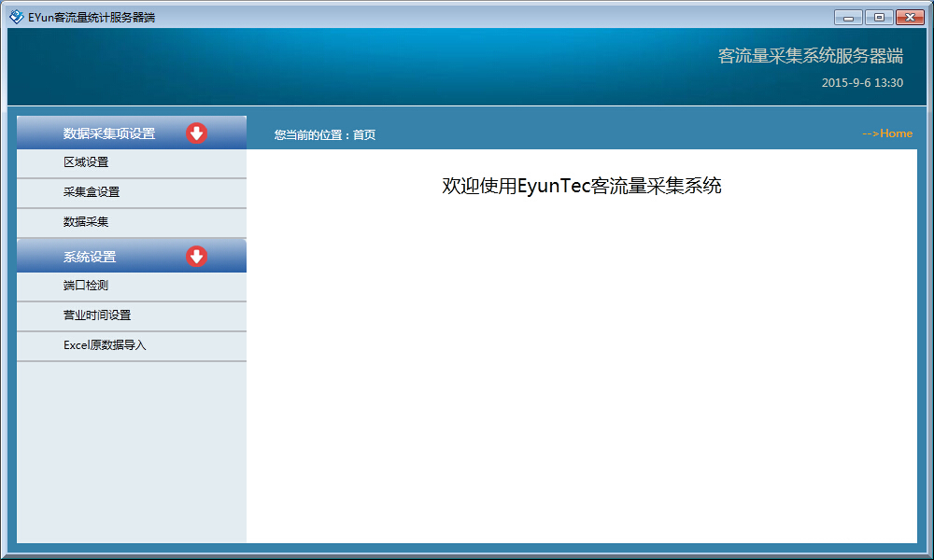
Task: Click red arrow icon beside 数据采集项设置
Action: point(196,133)
